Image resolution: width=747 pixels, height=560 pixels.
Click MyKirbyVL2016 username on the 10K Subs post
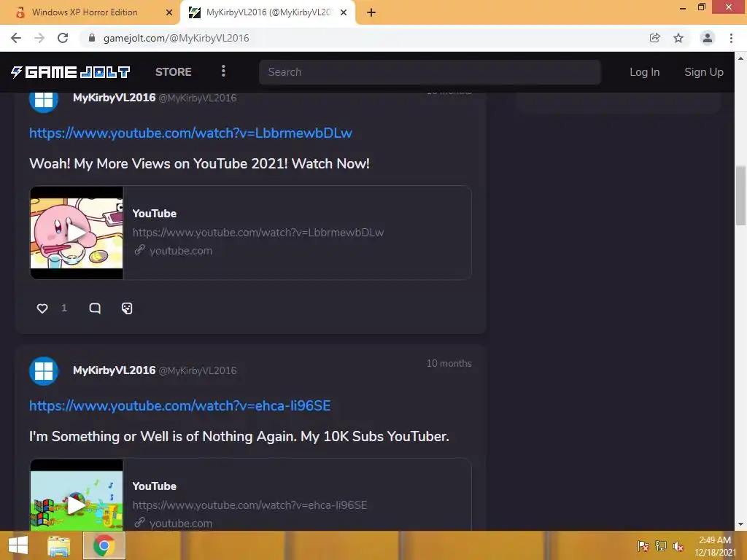pyautogui.click(x=115, y=370)
